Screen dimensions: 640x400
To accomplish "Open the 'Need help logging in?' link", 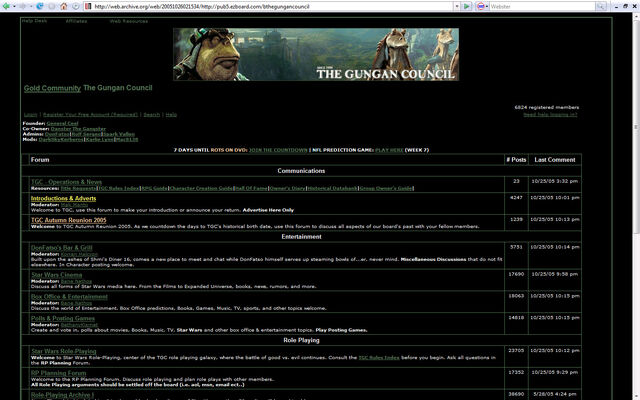I will pyautogui.click(x=550, y=115).
